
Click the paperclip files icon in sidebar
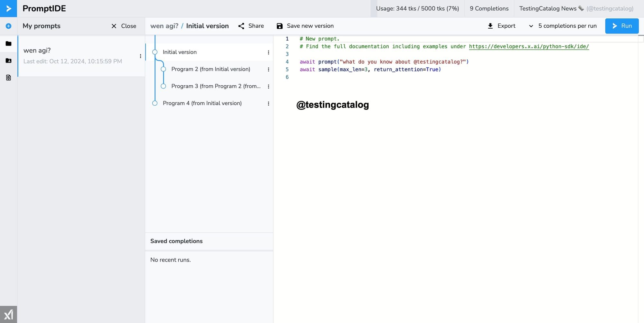pyautogui.click(x=8, y=77)
